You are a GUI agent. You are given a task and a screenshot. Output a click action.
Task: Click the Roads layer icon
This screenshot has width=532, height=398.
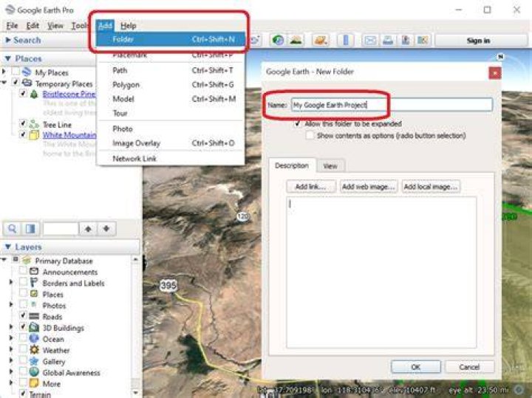click(x=34, y=316)
